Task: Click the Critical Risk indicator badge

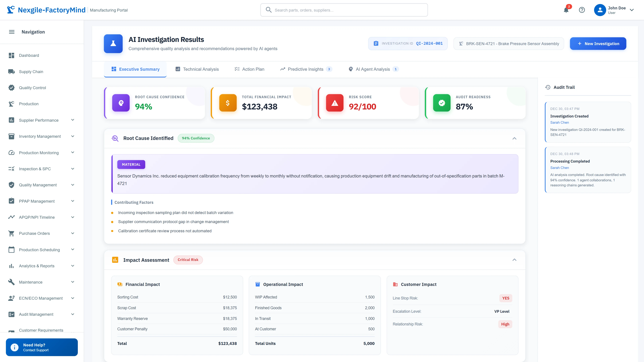Action: (x=188, y=260)
